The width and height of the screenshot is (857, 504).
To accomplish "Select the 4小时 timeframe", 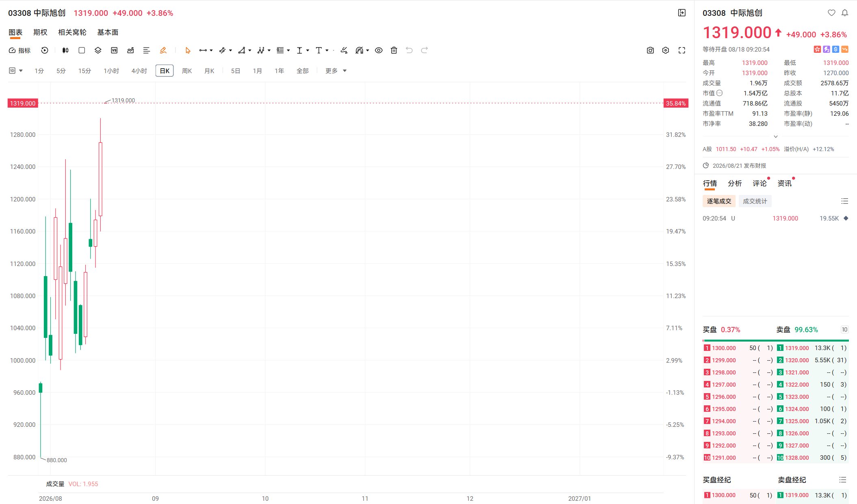I will (x=139, y=71).
